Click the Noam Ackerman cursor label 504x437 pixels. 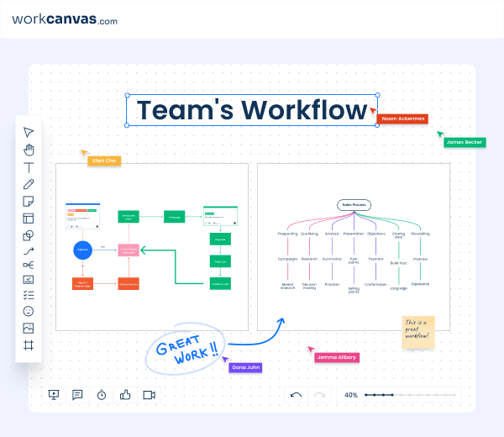pos(402,118)
